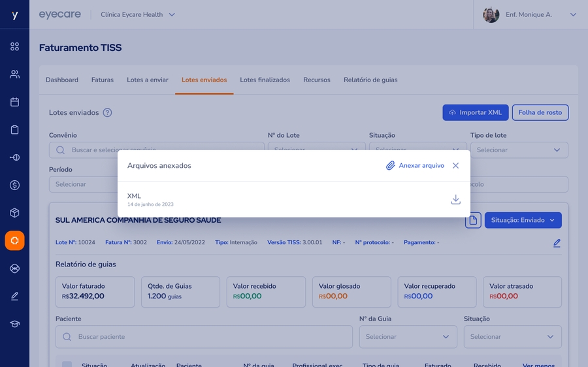Open the Tipo de lote dropdown

point(519,150)
